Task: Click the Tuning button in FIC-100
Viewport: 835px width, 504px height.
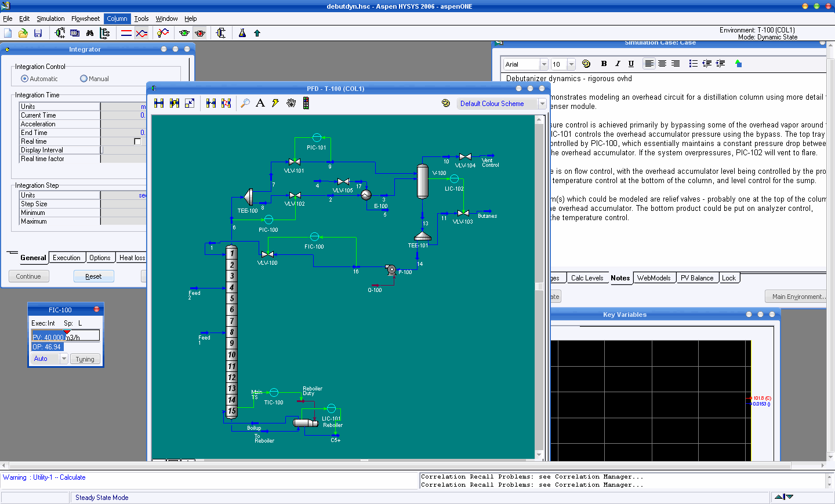Action: click(x=85, y=359)
